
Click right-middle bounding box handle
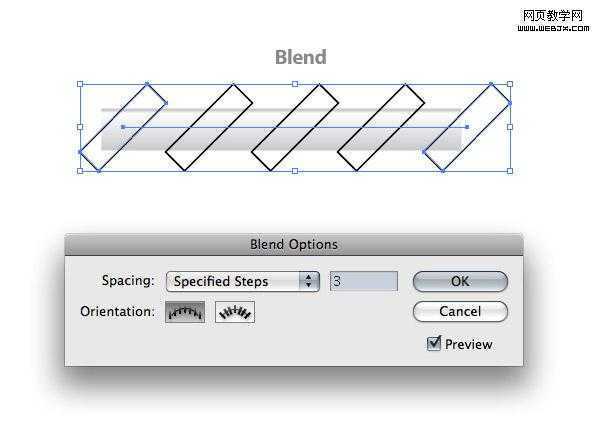[510, 127]
